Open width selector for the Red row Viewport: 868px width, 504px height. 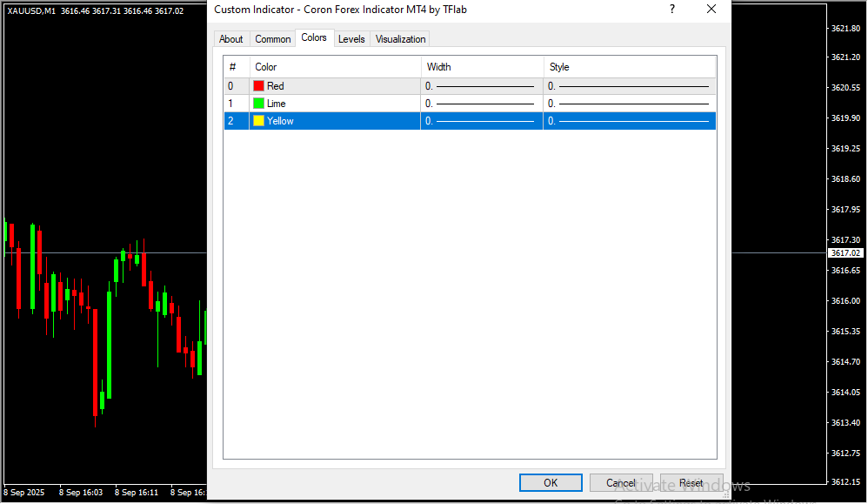click(x=482, y=86)
